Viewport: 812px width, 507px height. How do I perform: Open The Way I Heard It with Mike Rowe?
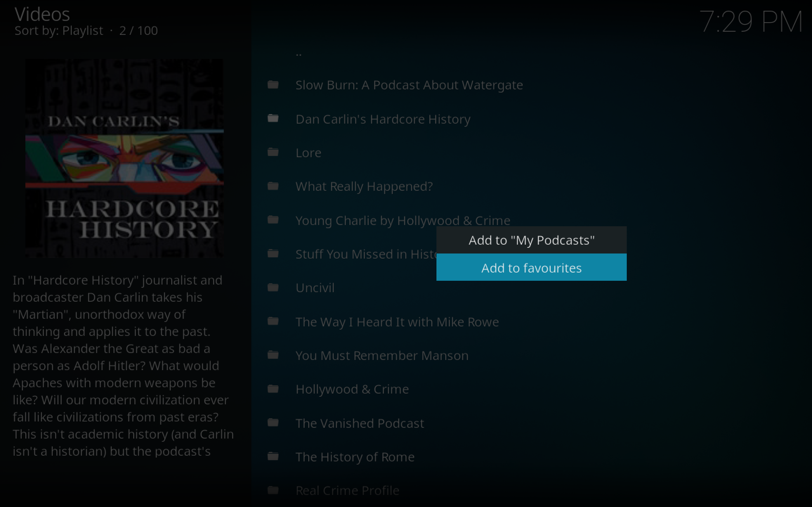coord(397,322)
